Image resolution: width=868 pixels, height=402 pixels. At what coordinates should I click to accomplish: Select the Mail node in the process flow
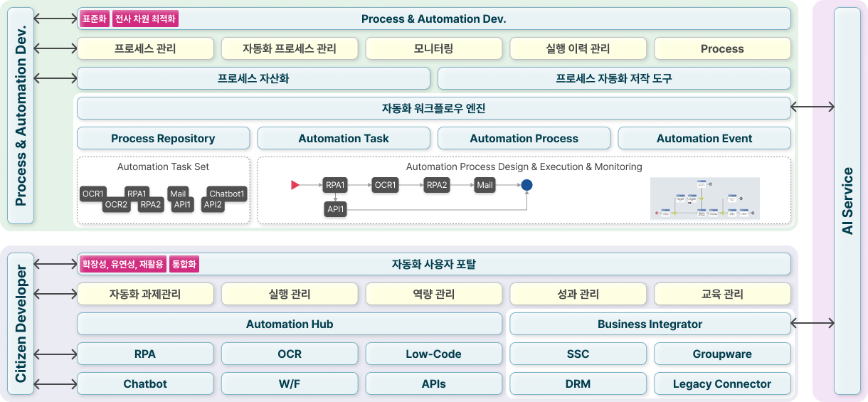485,185
